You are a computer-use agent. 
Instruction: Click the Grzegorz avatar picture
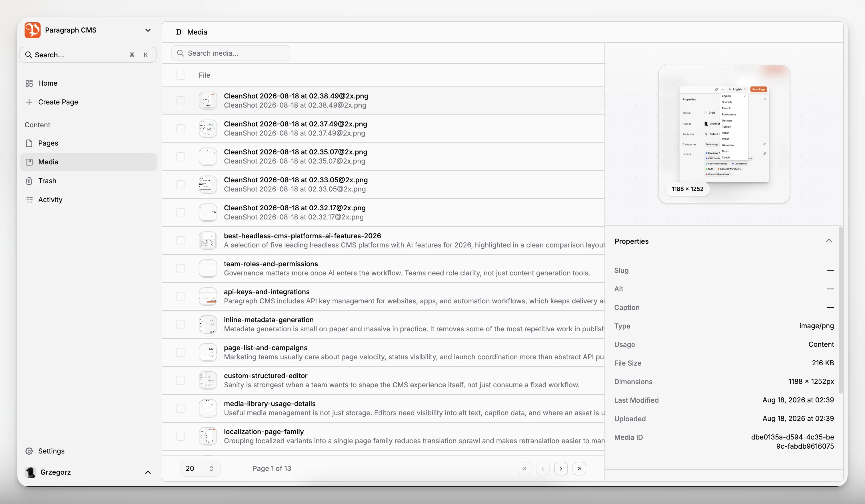(30, 472)
